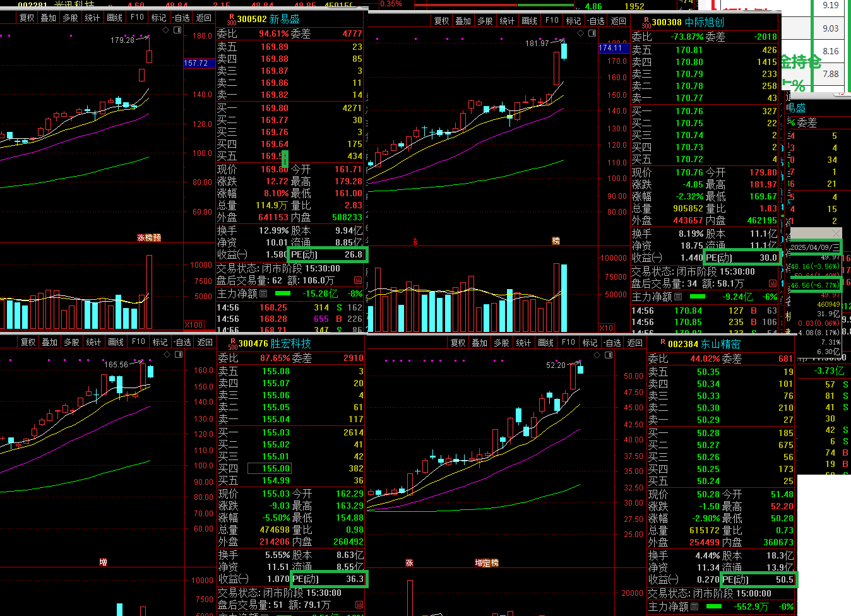Remove 新易盛 from watchlist via -自选
The image size is (851, 616).
(181, 18)
